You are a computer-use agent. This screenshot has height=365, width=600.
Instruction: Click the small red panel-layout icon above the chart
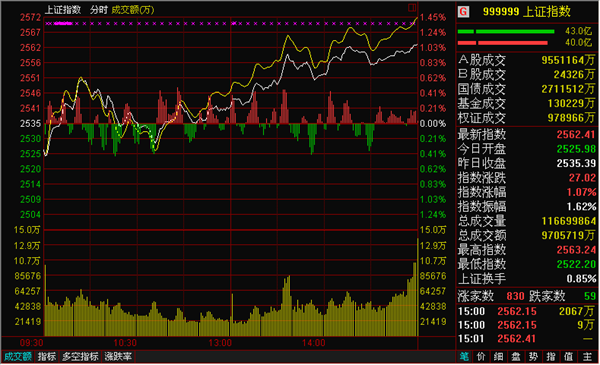click(412, 7)
